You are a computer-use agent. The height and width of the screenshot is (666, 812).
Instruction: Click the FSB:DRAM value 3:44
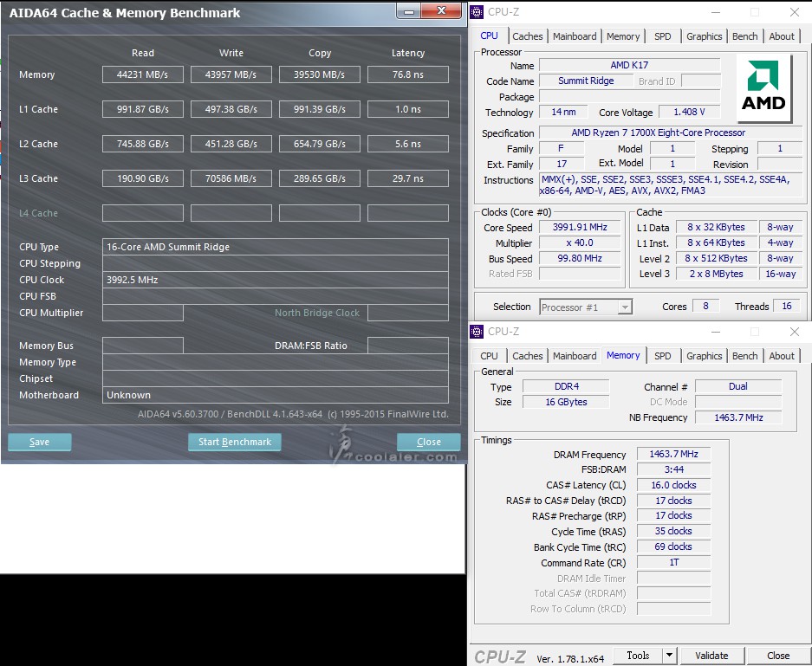(673, 470)
